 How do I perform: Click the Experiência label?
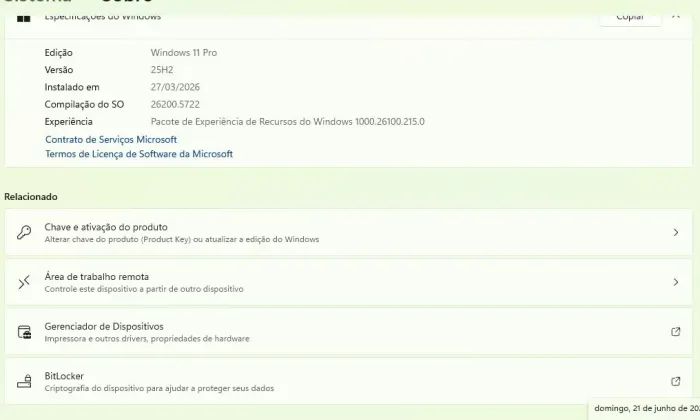click(x=68, y=121)
